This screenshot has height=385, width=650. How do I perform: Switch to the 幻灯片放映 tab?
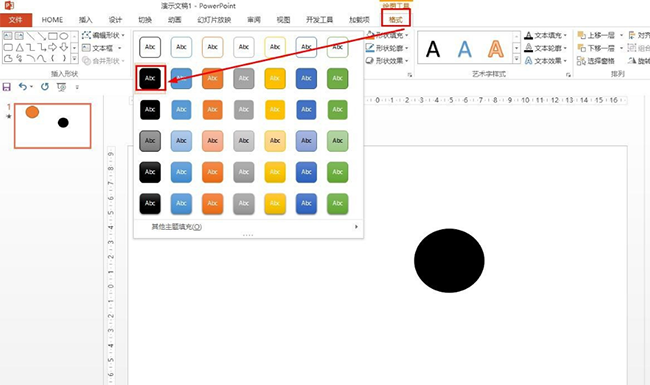tap(214, 19)
